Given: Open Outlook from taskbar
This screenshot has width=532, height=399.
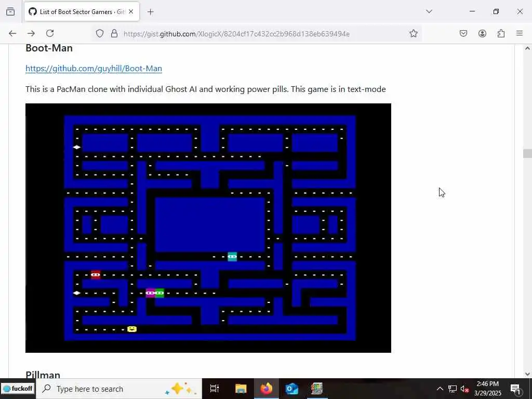Looking at the screenshot, I should coord(291,389).
